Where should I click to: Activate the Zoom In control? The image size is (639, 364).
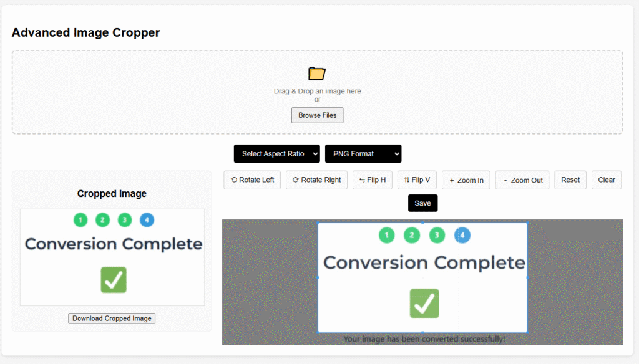pyautogui.click(x=466, y=180)
